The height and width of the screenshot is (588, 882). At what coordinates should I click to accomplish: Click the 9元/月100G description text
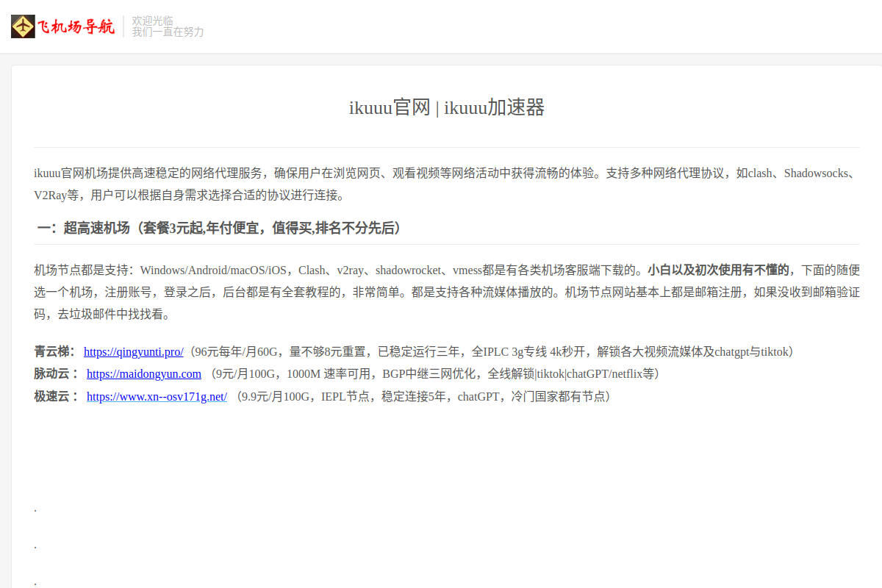(434, 374)
